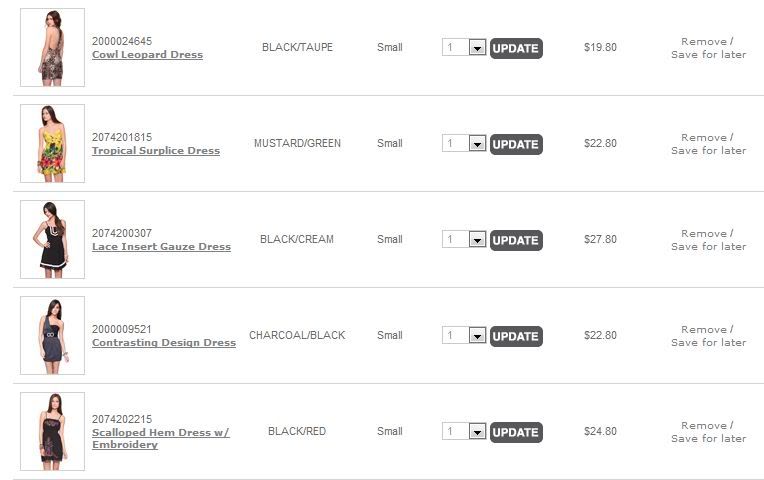Hit UPDATE on the Lace Insert Gauze Dress
The image size is (764, 480).
516,240
